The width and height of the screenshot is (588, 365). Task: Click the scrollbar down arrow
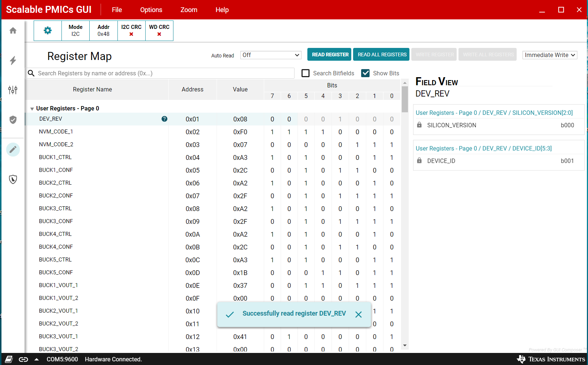point(405,345)
